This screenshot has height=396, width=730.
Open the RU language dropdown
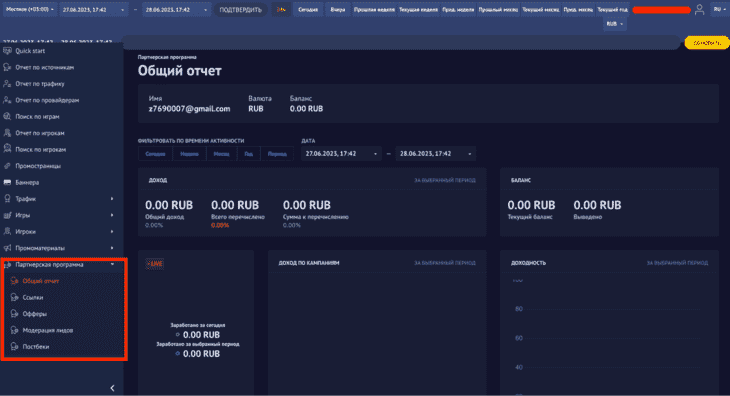tap(720, 9)
